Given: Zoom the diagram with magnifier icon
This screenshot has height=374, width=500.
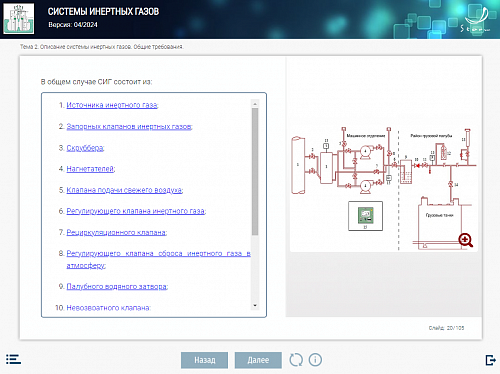Looking at the screenshot, I should pyautogui.click(x=465, y=240).
